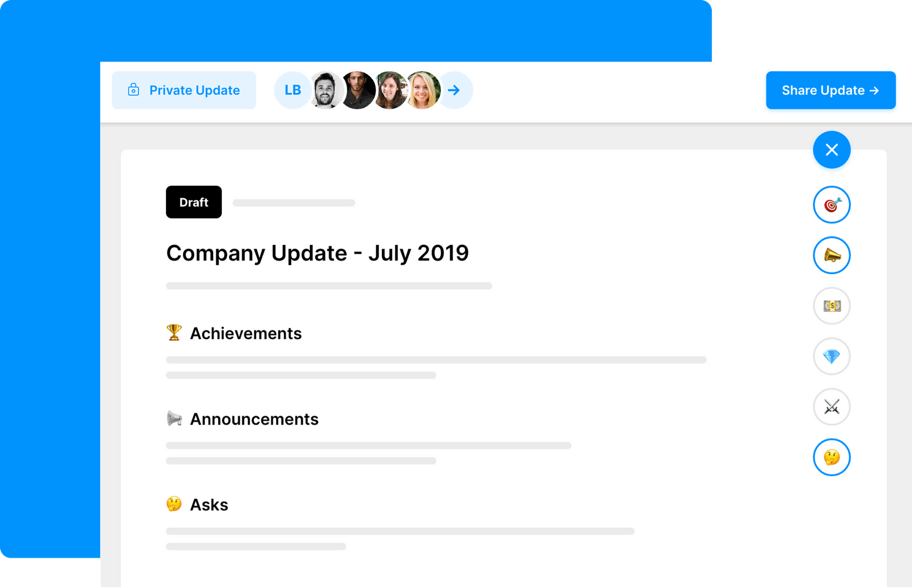Click the megaphone Announcements icon in sidebar
The width and height of the screenshot is (912, 588).
click(832, 255)
